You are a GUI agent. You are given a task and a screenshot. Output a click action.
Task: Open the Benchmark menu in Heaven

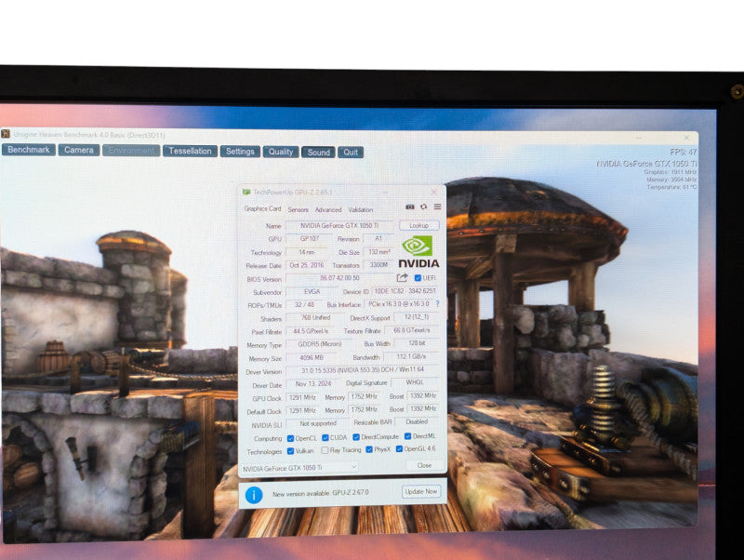tap(29, 150)
